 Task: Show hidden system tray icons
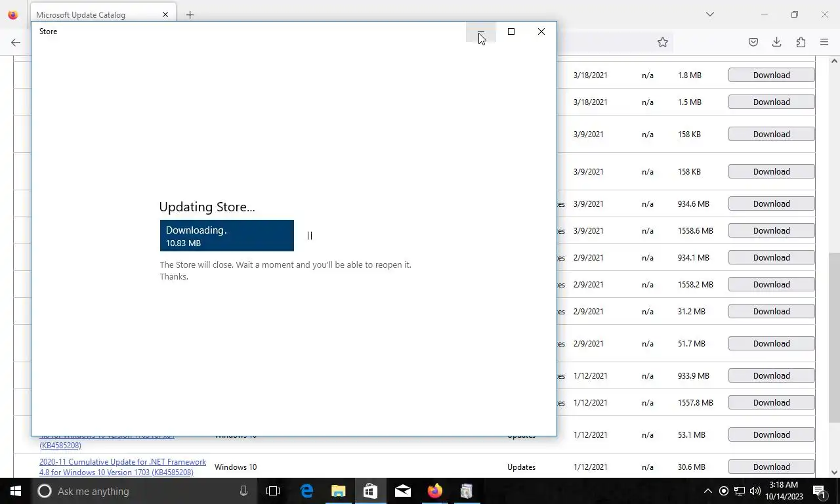707,491
